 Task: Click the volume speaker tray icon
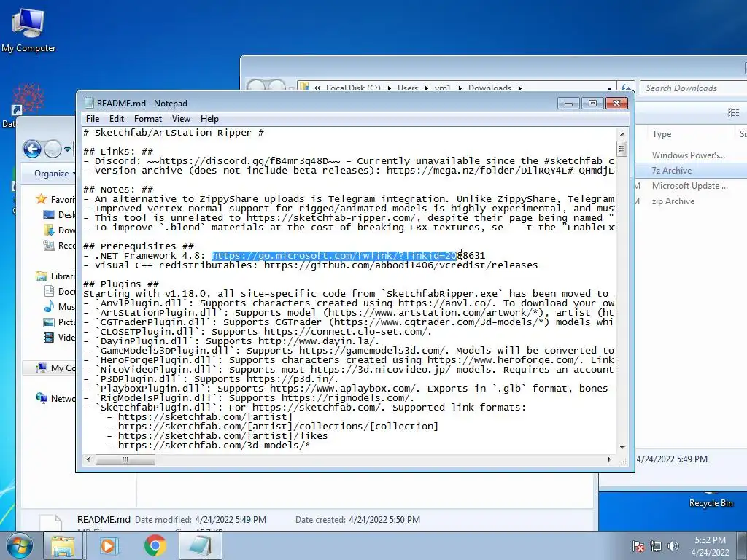coord(673,546)
